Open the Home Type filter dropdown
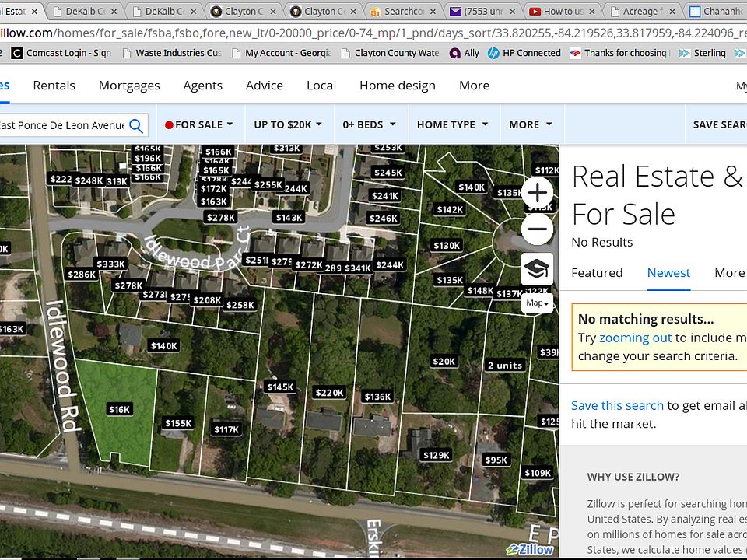Image resolution: width=747 pixels, height=560 pixels. coord(452,124)
